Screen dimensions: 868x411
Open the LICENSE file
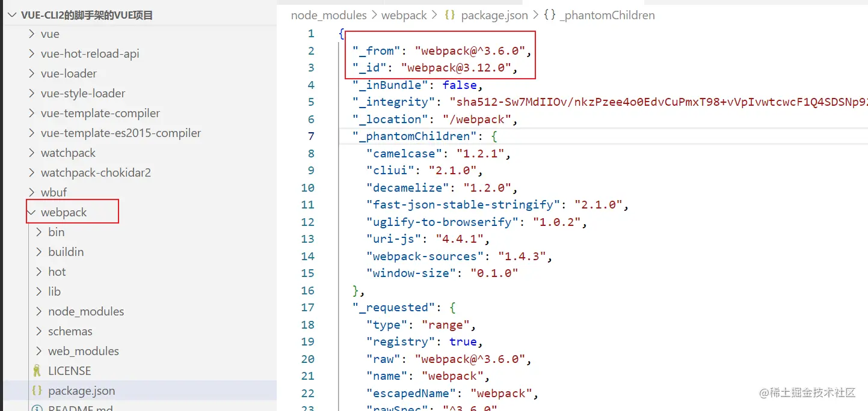(x=70, y=371)
